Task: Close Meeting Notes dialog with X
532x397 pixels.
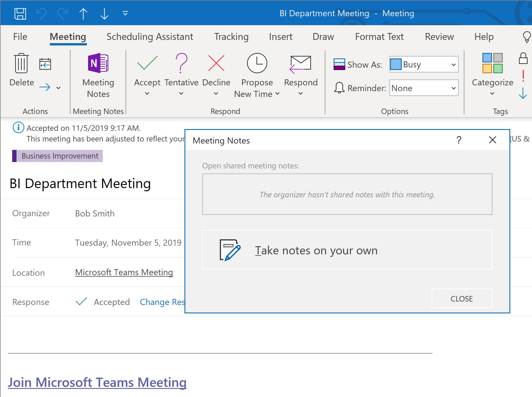Action: pyautogui.click(x=493, y=140)
